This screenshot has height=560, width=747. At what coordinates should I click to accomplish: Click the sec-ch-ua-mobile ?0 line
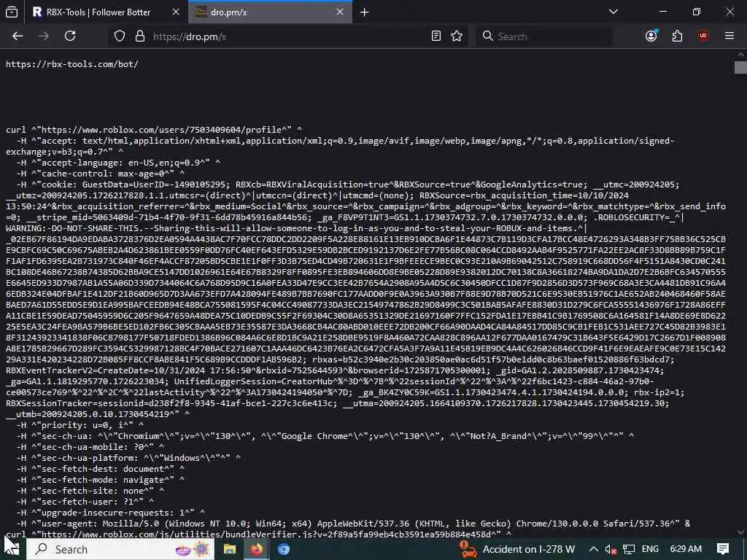pos(90,447)
